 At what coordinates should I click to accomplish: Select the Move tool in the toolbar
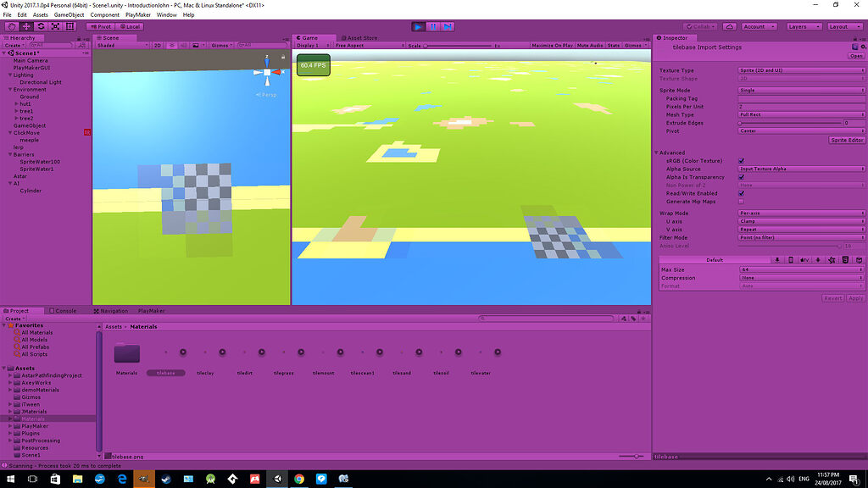point(25,26)
